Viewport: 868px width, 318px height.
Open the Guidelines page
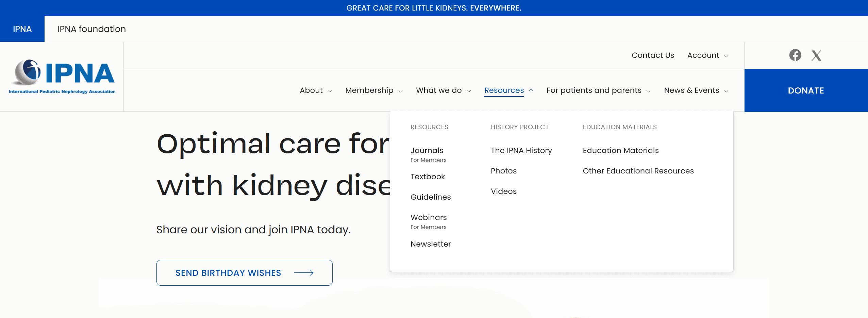point(431,197)
